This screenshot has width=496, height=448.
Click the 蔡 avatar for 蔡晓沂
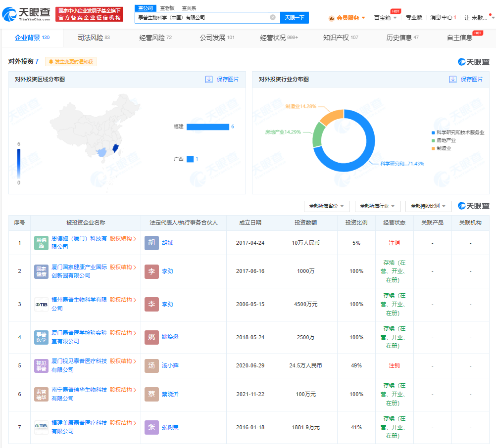click(x=151, y=394)
